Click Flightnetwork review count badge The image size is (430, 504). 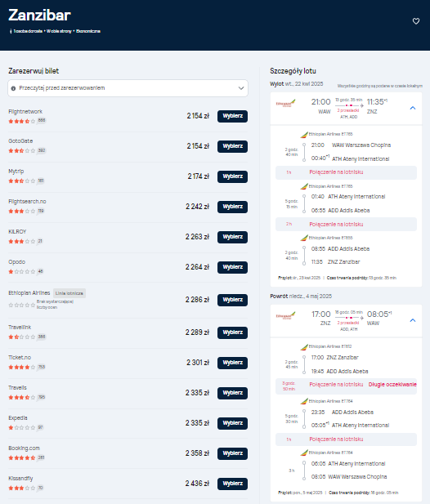pyautogui.click(x=42, y=121)
